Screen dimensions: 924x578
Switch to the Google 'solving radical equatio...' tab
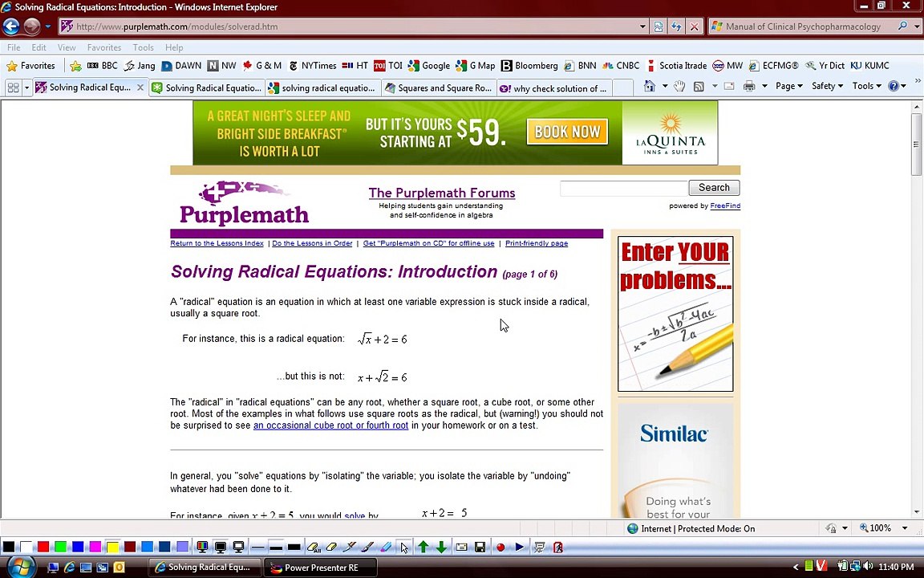point(323,88)
